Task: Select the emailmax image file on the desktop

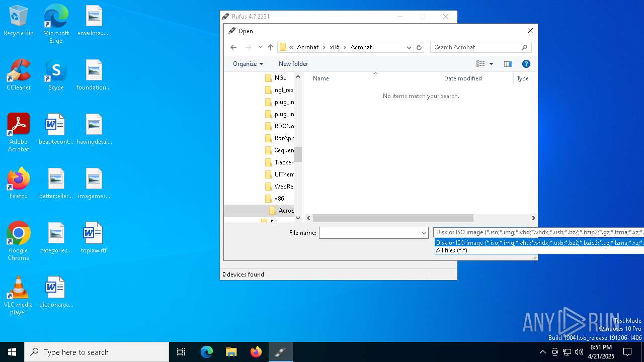Action: coord(94,21)
